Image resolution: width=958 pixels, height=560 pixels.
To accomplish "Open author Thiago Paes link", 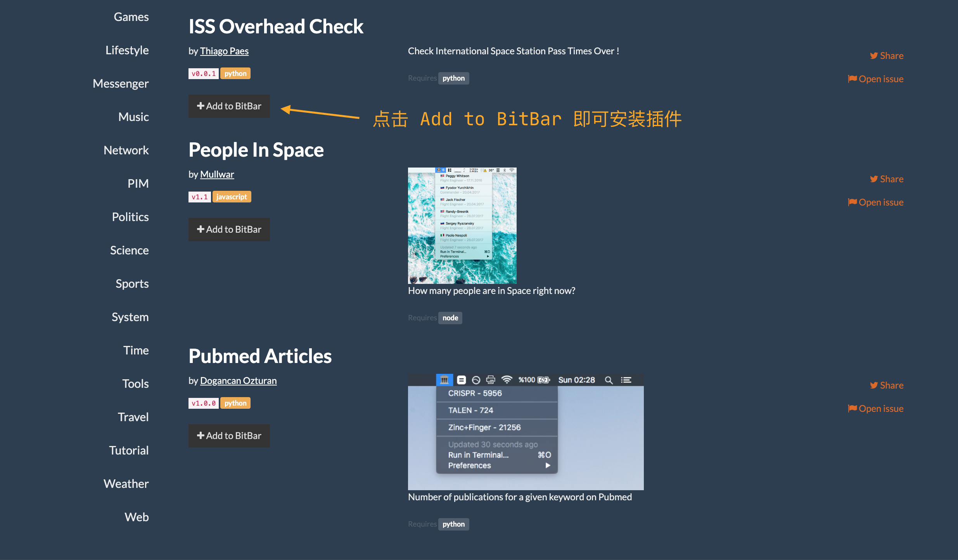I will [x=224, y=51].
